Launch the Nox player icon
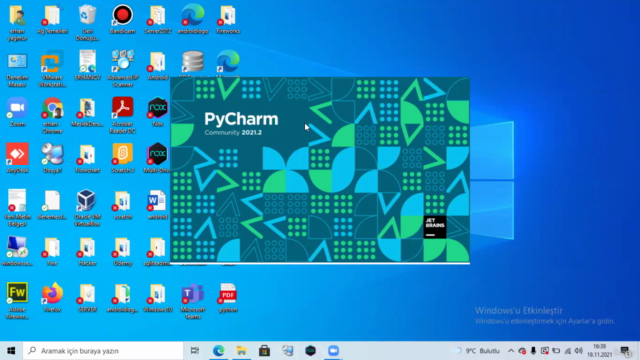This screenshot has width=640, height=360. pyautogui.click(x=158, y=112)
